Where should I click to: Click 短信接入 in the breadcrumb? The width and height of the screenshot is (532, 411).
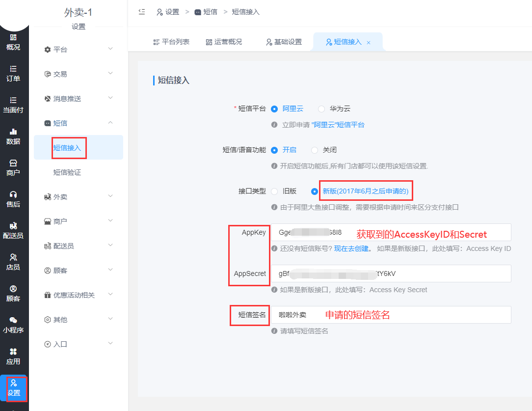pos(246,12)
